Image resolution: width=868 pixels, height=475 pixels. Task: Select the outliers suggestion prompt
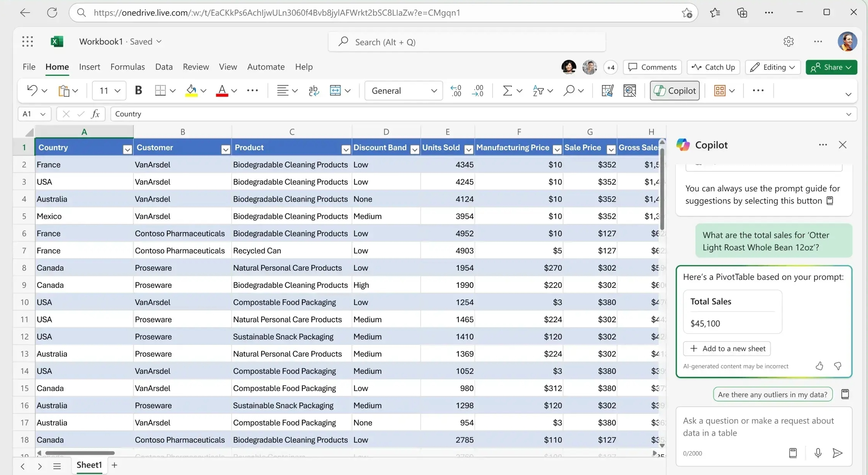click(773, 394)
